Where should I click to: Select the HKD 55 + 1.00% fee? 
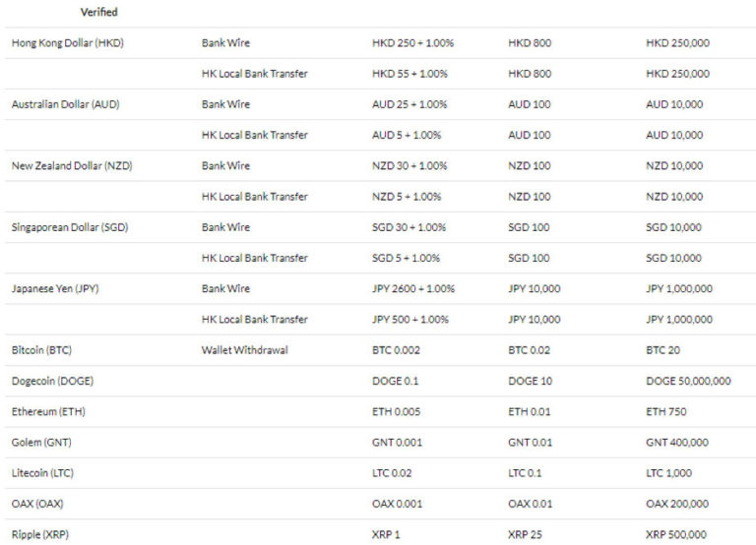tap(409, 74)
